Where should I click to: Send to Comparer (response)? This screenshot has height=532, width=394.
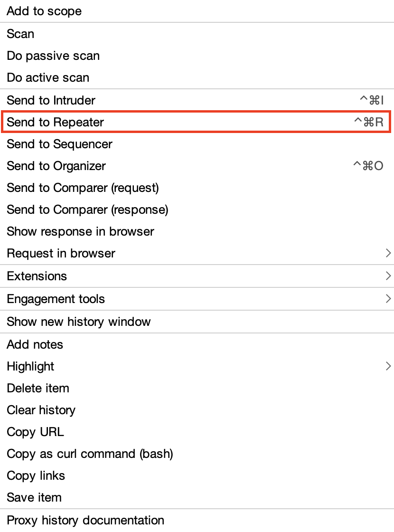[87, 210]
